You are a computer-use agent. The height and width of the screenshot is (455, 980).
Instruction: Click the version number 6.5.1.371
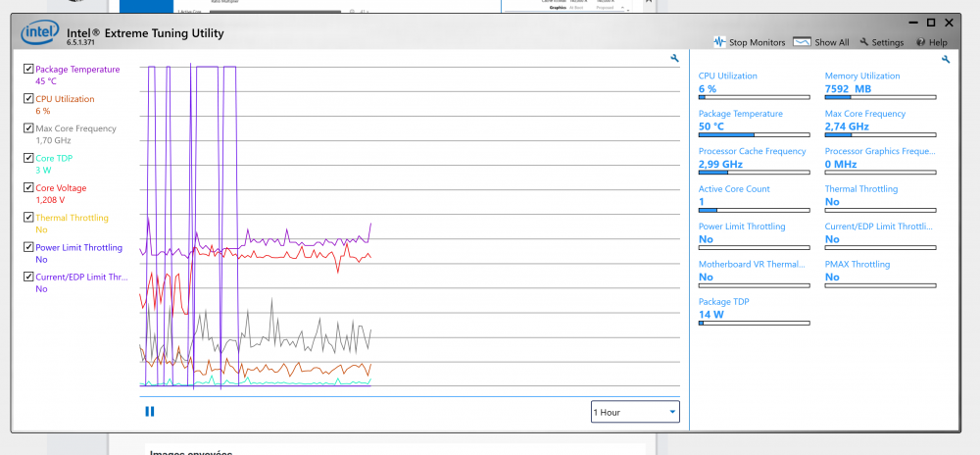(82, 43)
